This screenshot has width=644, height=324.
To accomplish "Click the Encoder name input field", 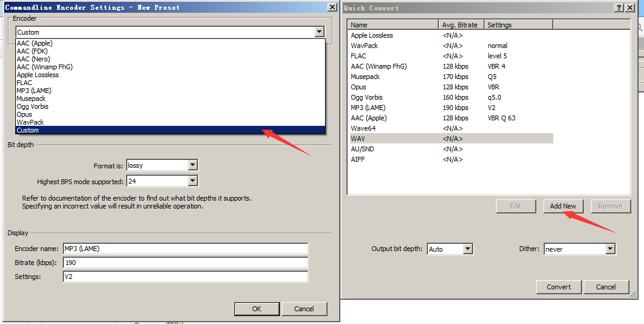I will coord(185,249).
